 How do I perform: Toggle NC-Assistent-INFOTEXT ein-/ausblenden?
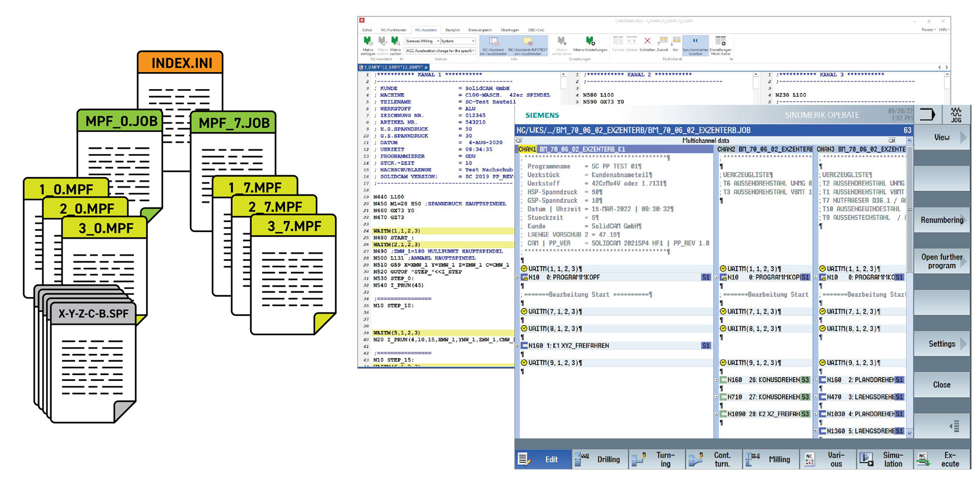coord(528,45)
